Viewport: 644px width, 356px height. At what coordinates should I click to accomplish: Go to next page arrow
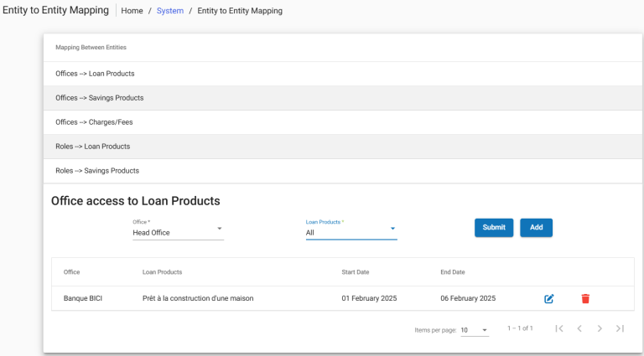(600, 328)
